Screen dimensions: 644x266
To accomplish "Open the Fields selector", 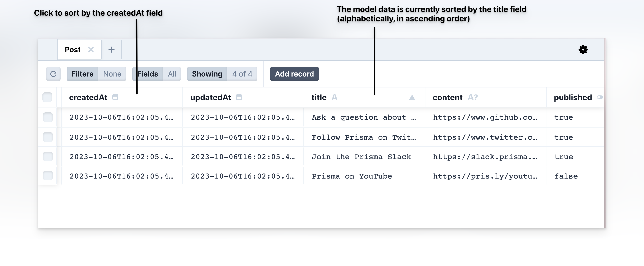I will click(x=147, y=74).
